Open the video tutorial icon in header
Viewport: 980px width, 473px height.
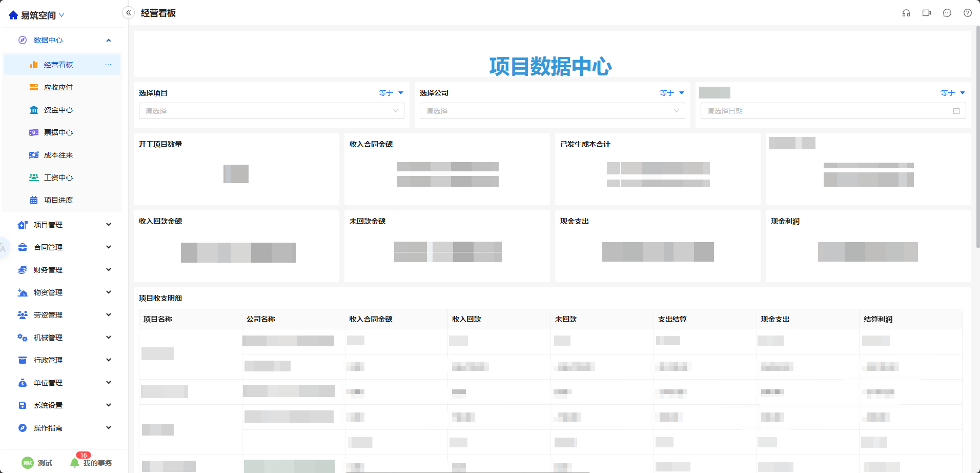pyautogui.click(x=926, y=13)
